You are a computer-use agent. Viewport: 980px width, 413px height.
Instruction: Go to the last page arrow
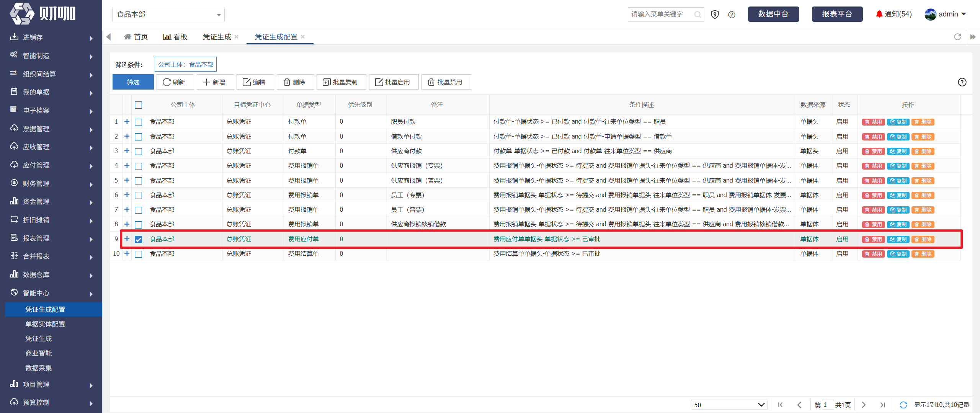(883, 405)
